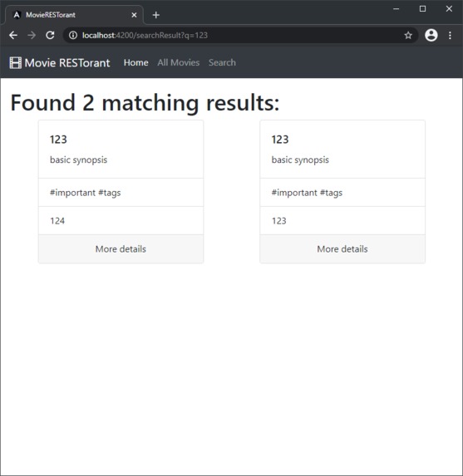Open the All Movies nav item
Image resolution: width=463 pixels, height=476 pixels.
tap(179, 62)
